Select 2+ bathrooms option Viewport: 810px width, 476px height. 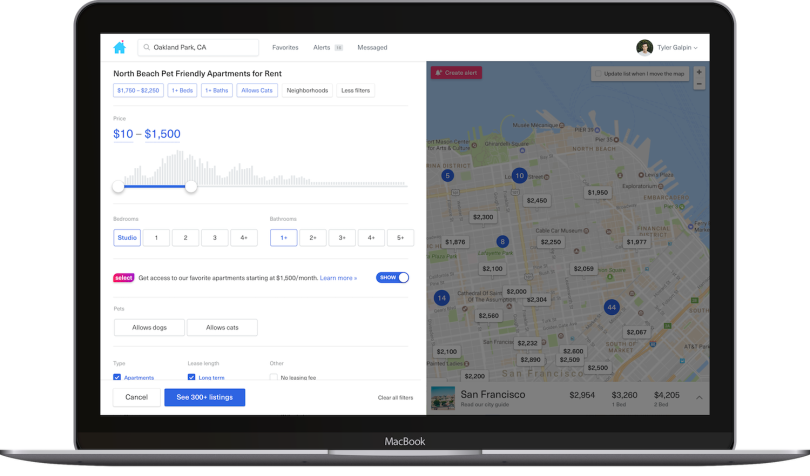click(313, 238)
